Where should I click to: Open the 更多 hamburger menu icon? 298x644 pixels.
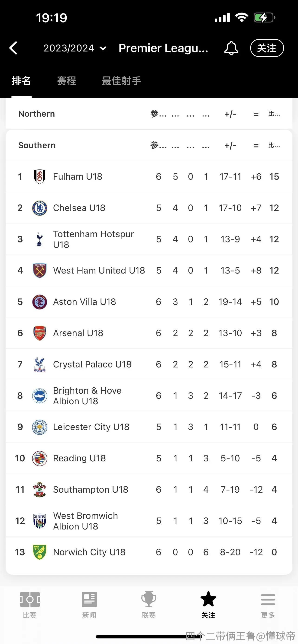[268, 599]
